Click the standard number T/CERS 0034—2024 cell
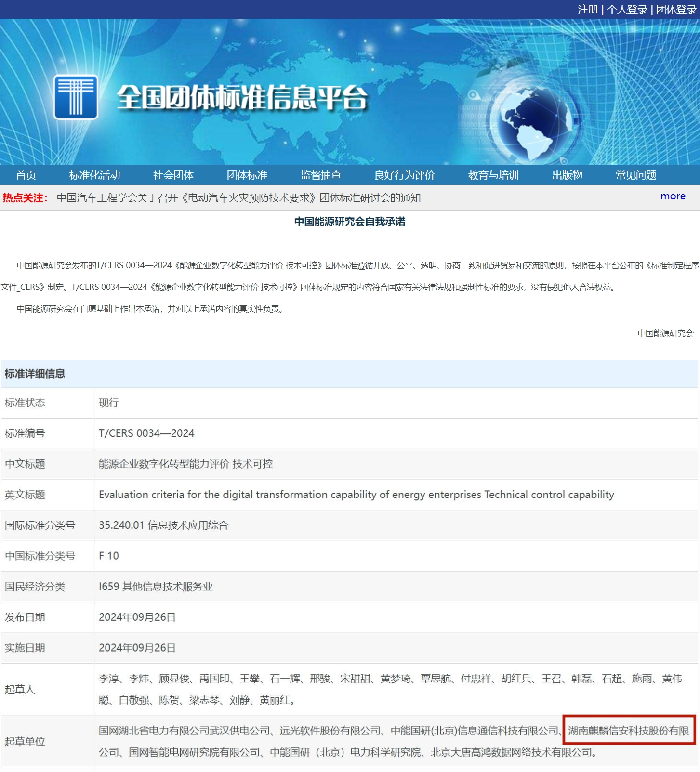This screenshot has width=700, height=772. 146,433
